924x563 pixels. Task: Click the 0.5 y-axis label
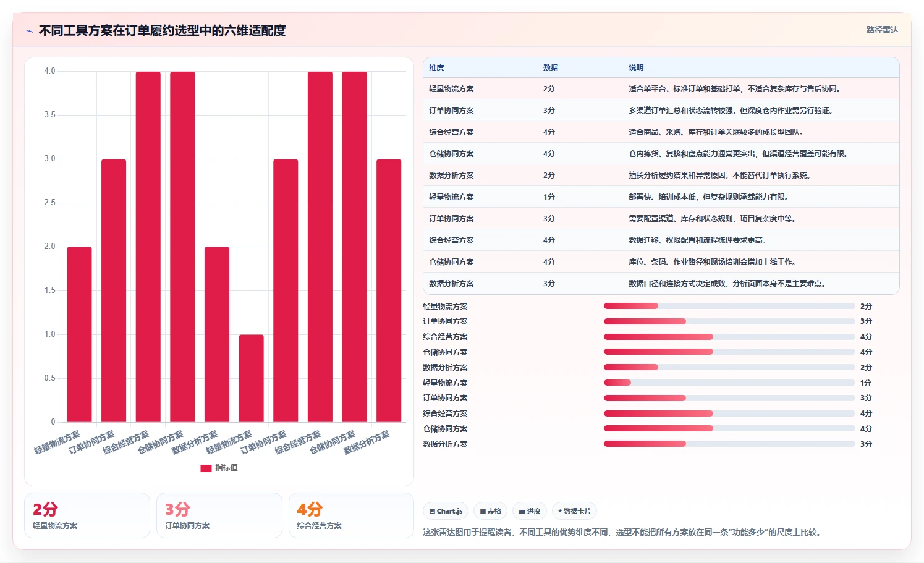pos(49,378)
